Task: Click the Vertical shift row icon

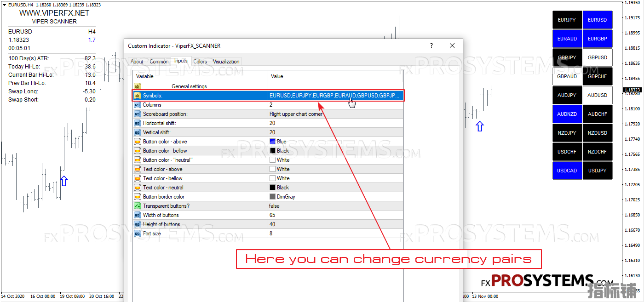Action: click(137, 132)
